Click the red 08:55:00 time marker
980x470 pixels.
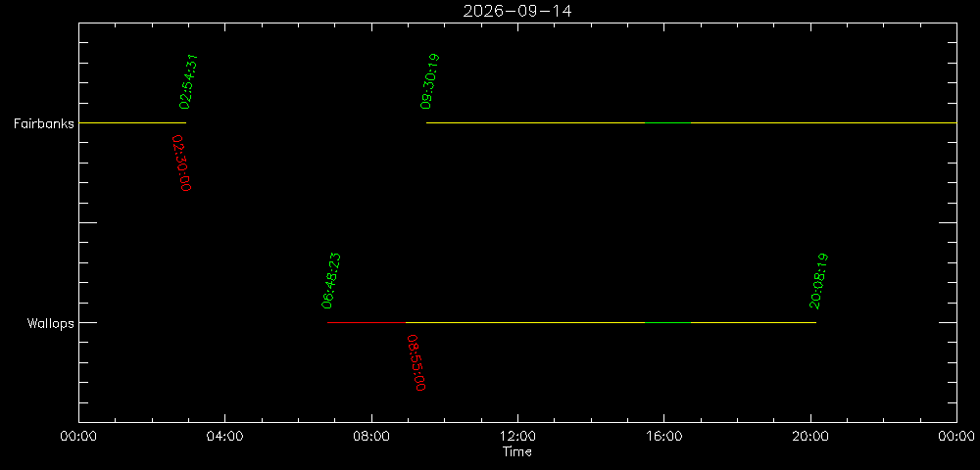click(x=416, y=363)
